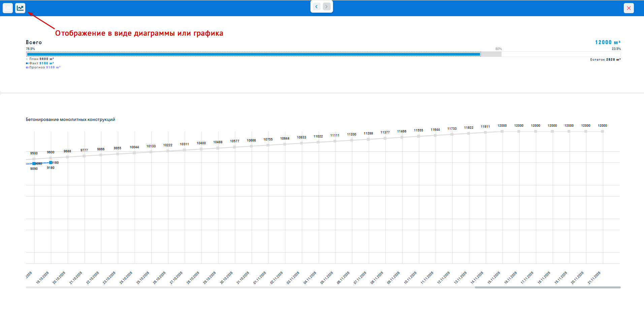Click the date label 21.11.2026
This screenshot has height=309, width=644.
tap(594, 277)
